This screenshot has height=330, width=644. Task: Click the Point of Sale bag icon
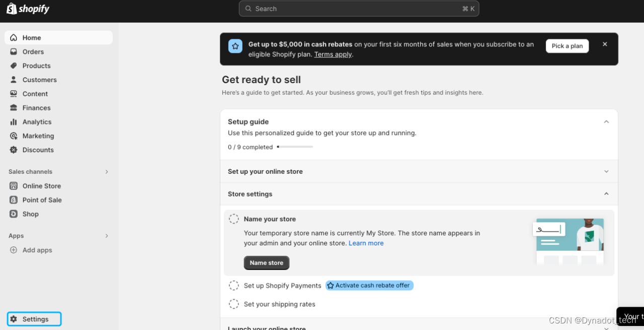click(x=14, y=200)
